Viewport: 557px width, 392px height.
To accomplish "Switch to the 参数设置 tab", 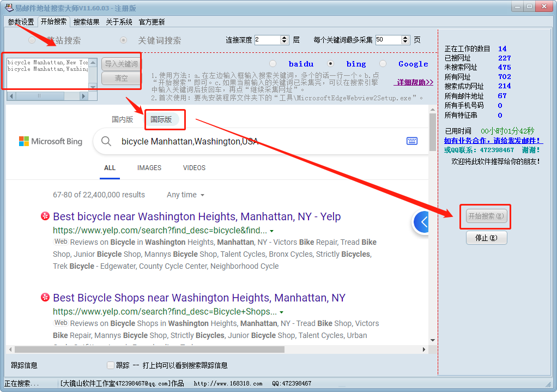I will point(21,22).
